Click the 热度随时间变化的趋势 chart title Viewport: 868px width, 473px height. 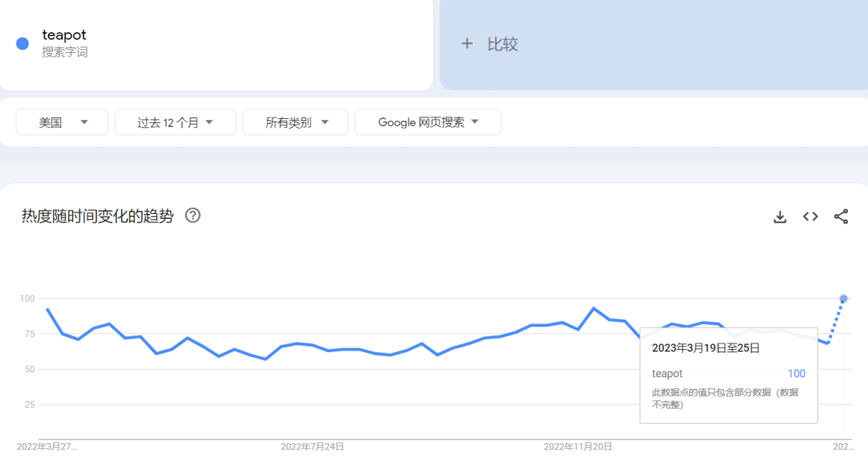point(97,216)
